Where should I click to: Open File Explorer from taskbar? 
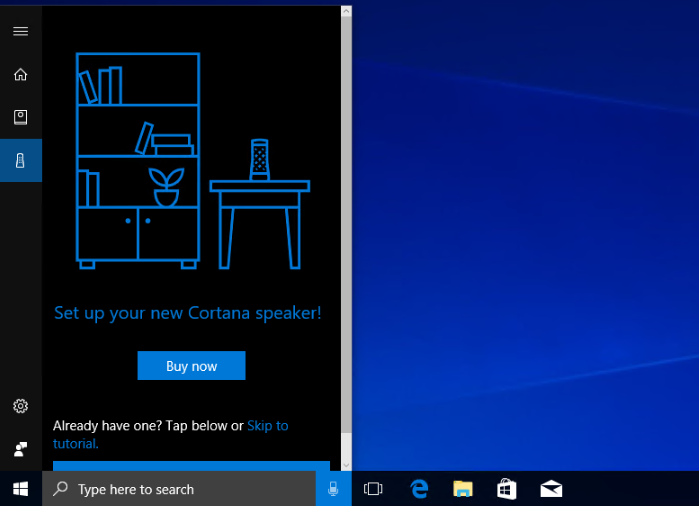(x=463, y=489)
